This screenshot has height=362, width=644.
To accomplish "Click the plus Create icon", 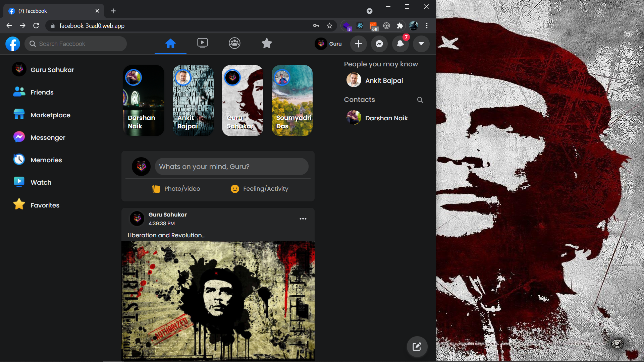I will click(x=359, y=44).
